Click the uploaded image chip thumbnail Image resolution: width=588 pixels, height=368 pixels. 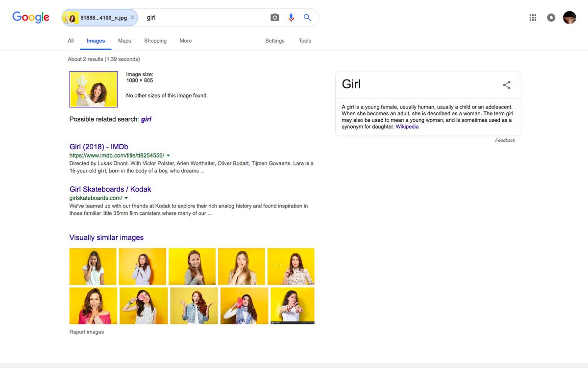72,18
